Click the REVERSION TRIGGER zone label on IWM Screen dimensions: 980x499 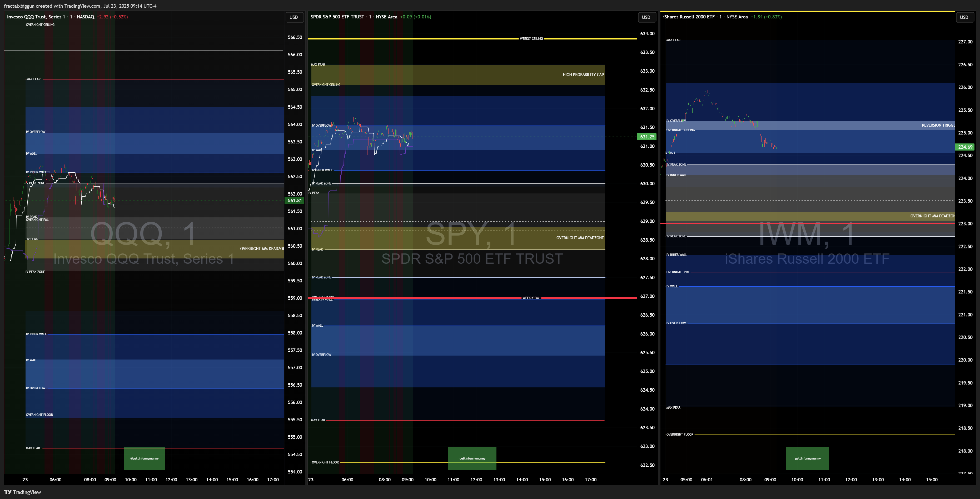[937, 125]
